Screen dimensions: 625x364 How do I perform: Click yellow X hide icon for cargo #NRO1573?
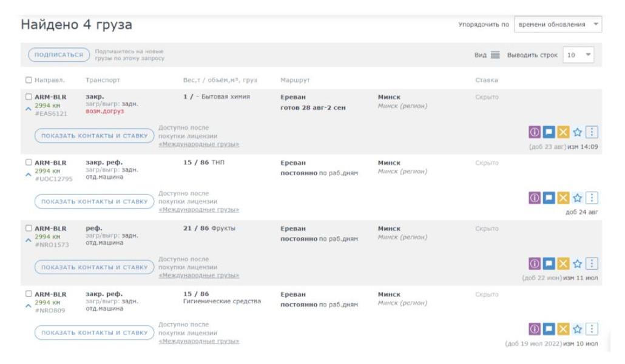click(x=563, y=263)
